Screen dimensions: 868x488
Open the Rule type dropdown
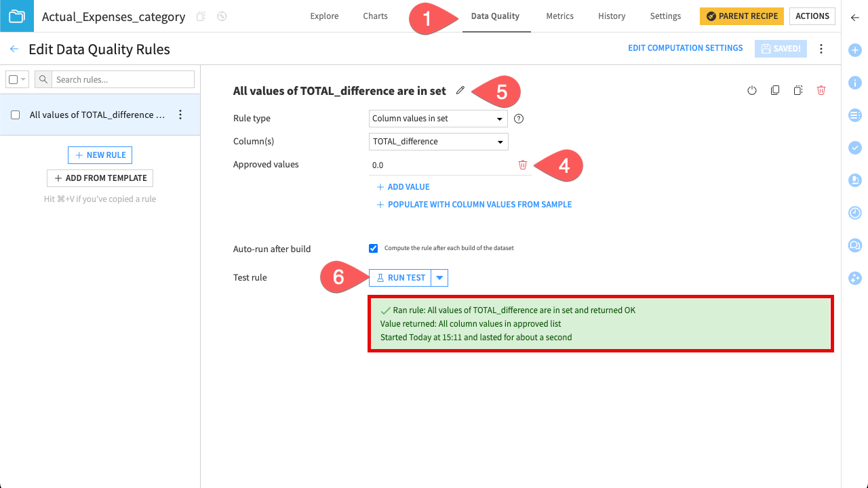tap(437, 119)
